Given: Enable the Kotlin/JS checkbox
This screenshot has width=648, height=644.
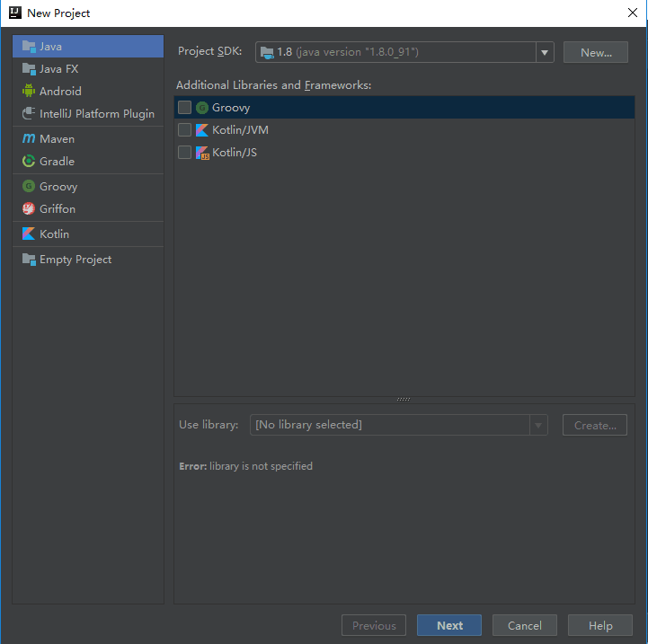Looking at the screenshot, I should 184,152.
